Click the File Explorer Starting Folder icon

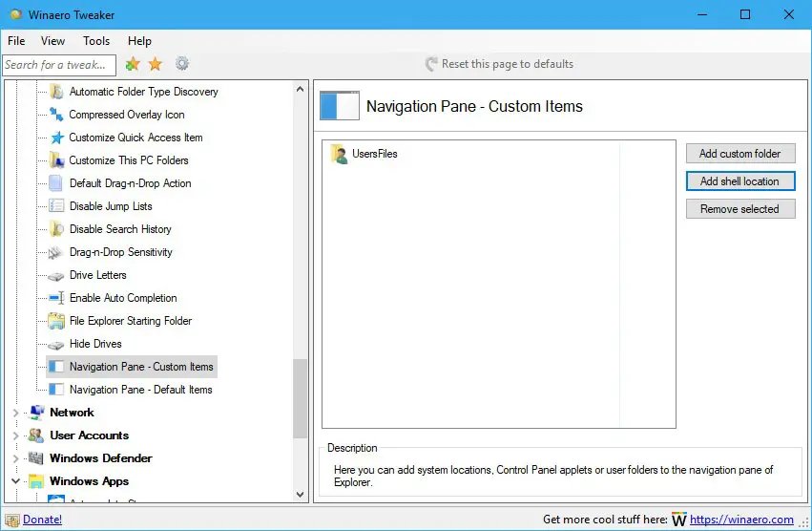pyautogui.click(x=56, y=321)
